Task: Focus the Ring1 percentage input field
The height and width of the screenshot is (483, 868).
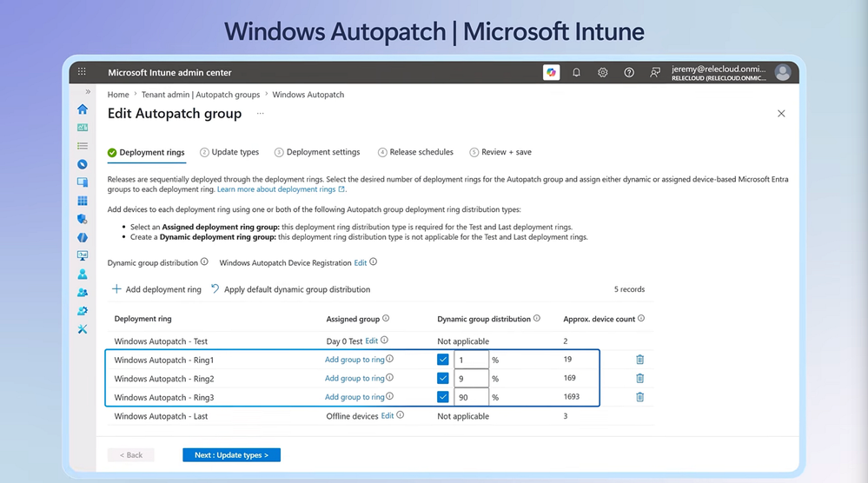Action: 471,360
